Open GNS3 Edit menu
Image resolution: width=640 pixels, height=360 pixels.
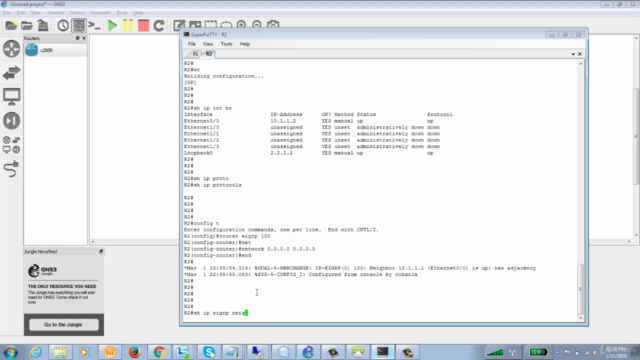click(20, 13)
